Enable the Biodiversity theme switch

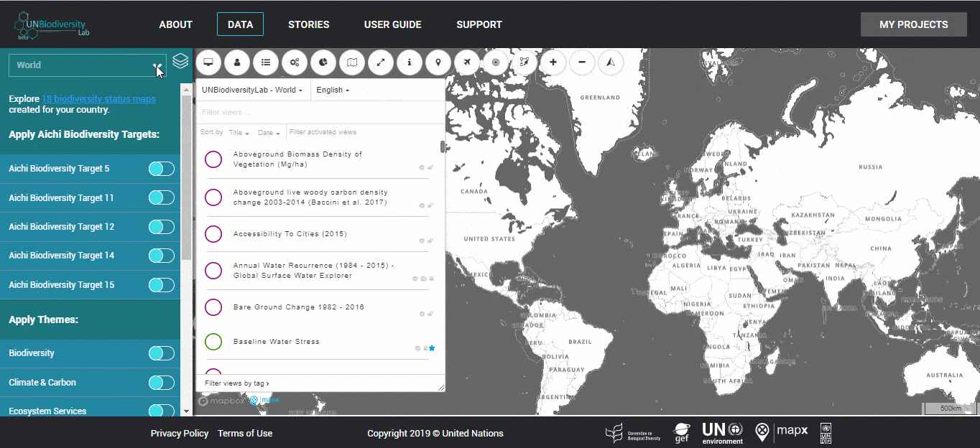(162, 353)
